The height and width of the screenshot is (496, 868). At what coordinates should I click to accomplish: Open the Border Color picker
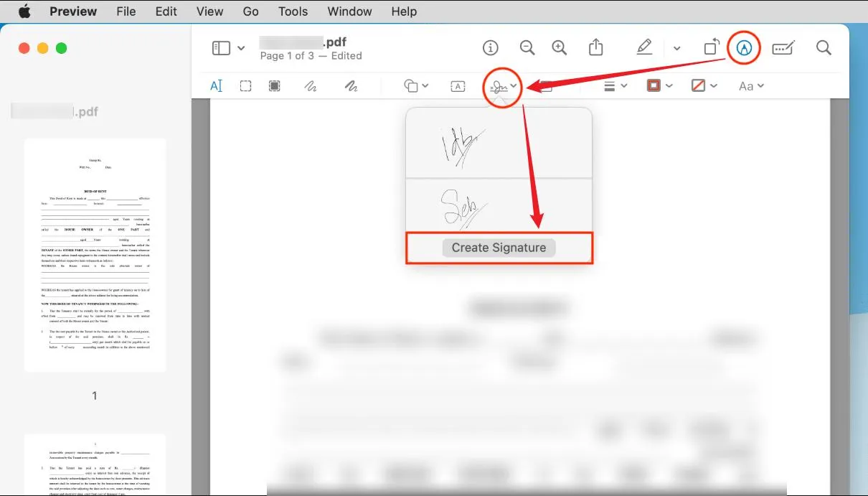(659, 86)
